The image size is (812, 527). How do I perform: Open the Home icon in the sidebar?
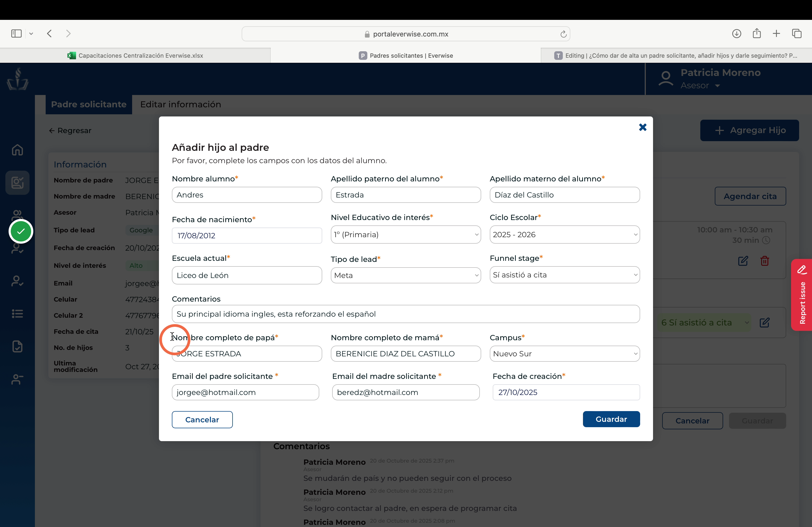[x=17, y=150]
